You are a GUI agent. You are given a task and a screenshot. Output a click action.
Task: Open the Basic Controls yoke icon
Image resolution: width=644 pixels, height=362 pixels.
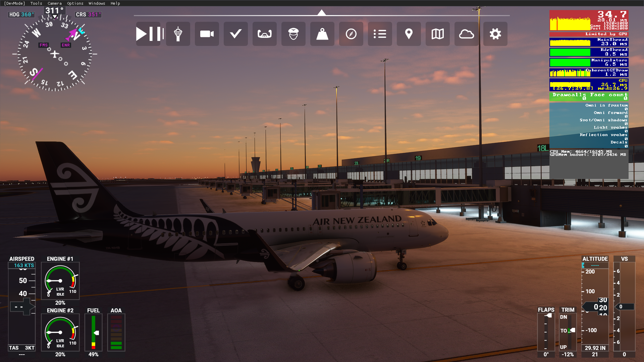265,34
